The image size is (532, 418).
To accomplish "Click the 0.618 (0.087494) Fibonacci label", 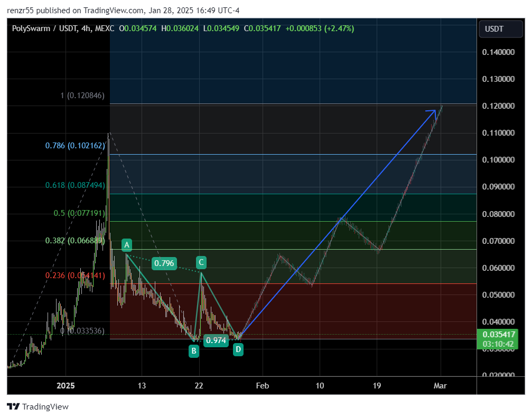I will click(75, 185).
